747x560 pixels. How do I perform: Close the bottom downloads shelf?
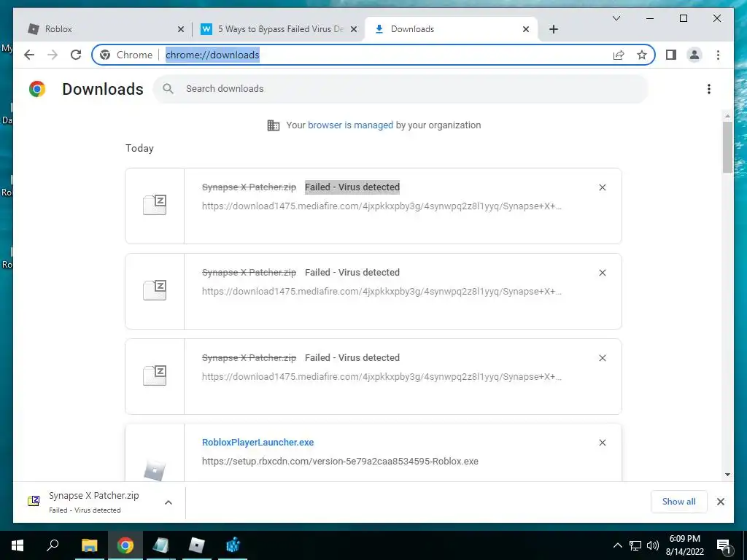720,502
